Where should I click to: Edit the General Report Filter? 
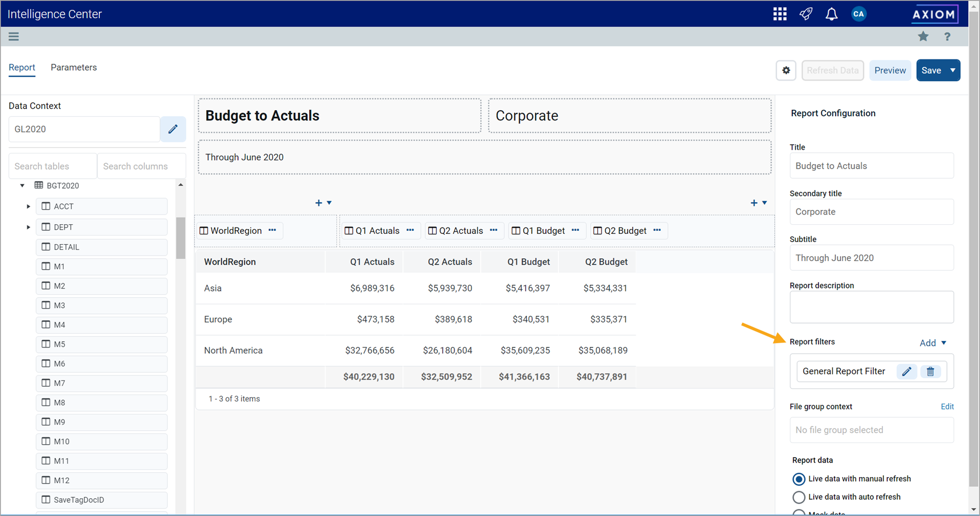[x=907, y=371]
